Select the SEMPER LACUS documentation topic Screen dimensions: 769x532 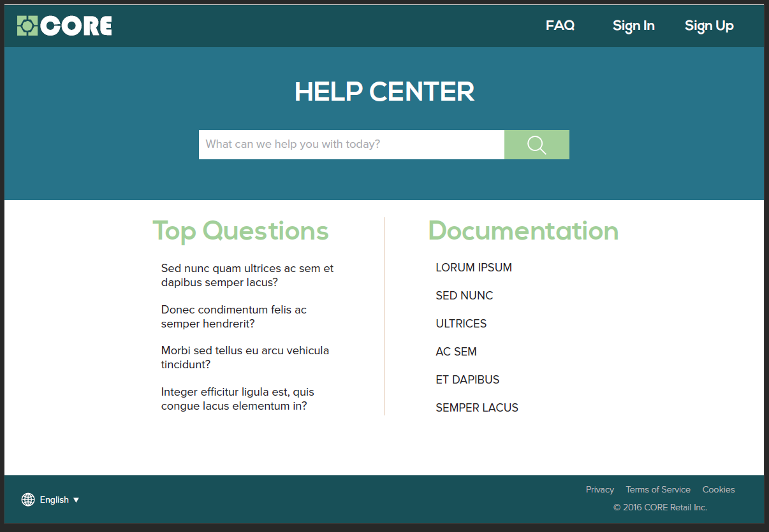point(477,408)
